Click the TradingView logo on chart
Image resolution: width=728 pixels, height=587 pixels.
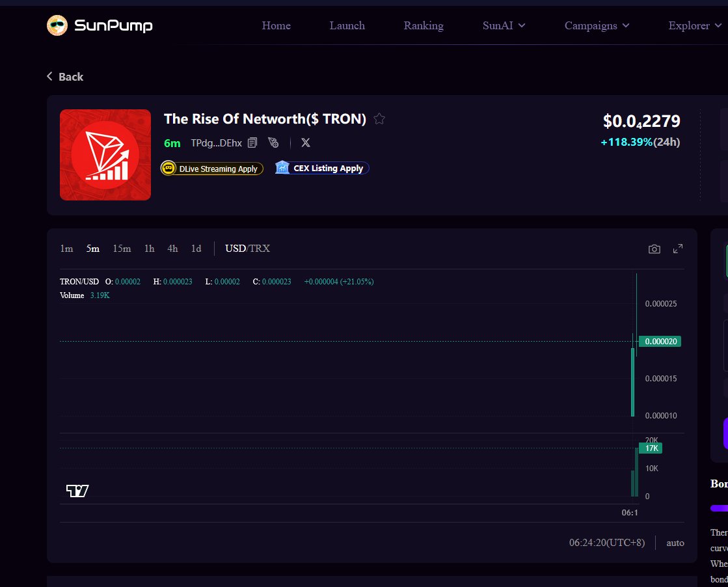[x=77, y=491]
